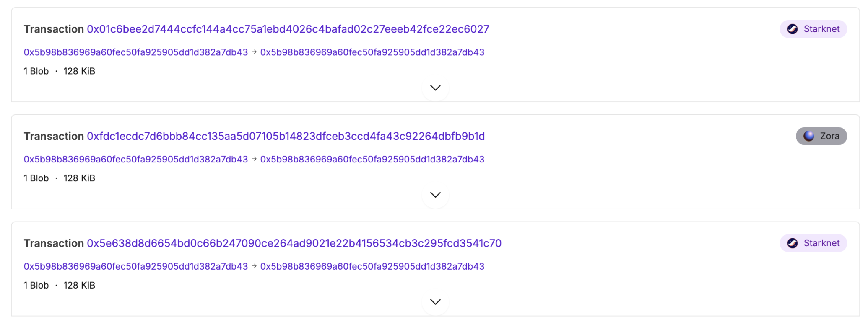Expand the Zora transaction card chevron
This screenshot has height=322, width=868.
coord(435,195)
